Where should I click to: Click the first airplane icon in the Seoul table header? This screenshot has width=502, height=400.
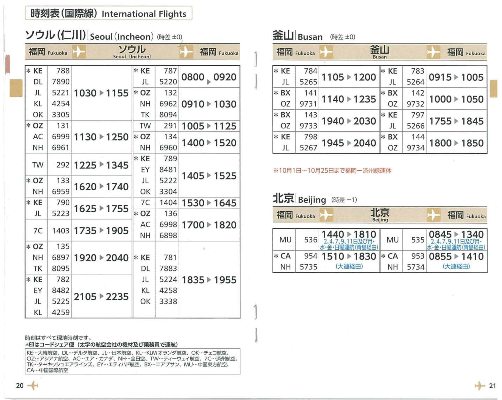(x=79, y=52)
